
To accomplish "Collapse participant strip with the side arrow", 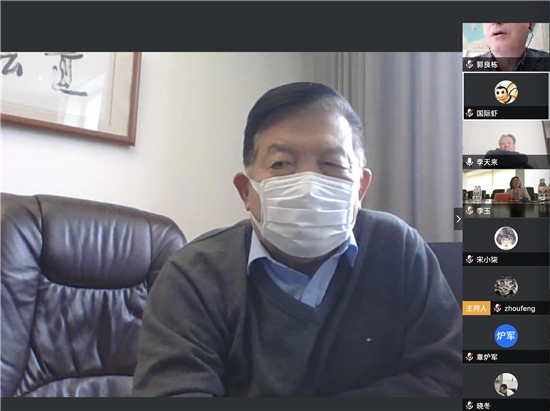I will point(458,219).
